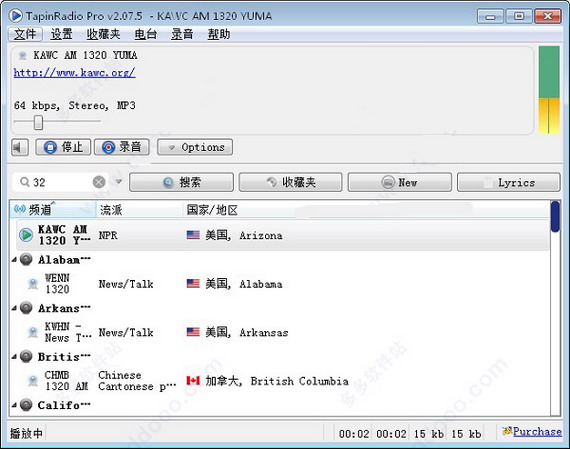This screenshot has width=570, height=449.
Task: Click the CHMB 1320 AM station icon
Action: click(x=33, y=381)
